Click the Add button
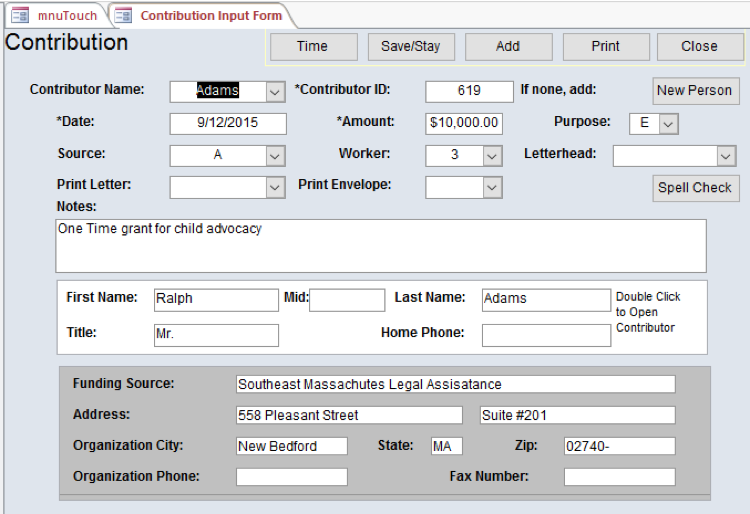The height and width of the screenshot is (514, 750). coord(508,46)
